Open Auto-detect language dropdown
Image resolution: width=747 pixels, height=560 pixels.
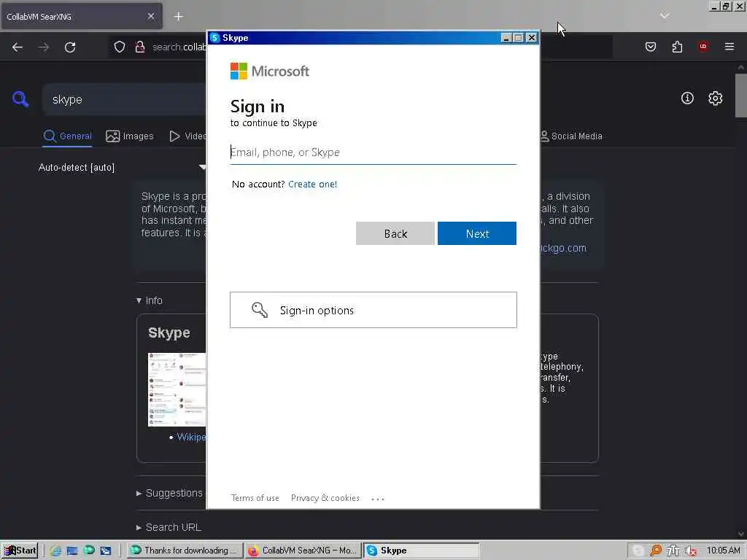pos(123,167)
